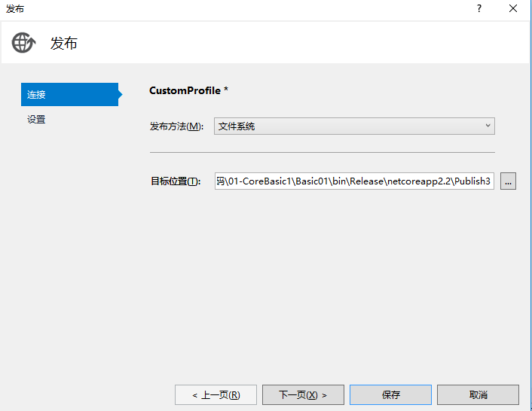Open the help question mark button
This screenshot has width=532, height=411.
pos(479,8)
